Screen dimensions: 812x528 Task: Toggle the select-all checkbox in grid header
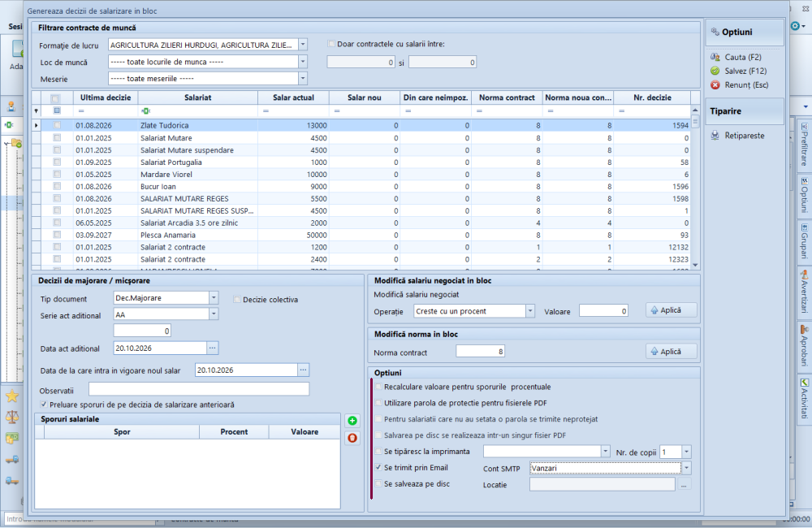pos(55,98)
